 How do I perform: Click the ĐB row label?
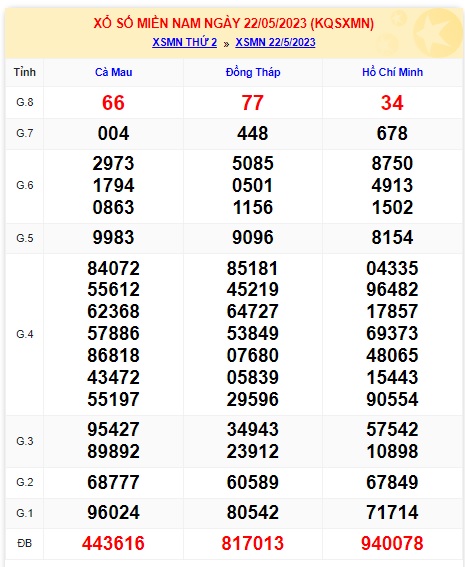25,543
